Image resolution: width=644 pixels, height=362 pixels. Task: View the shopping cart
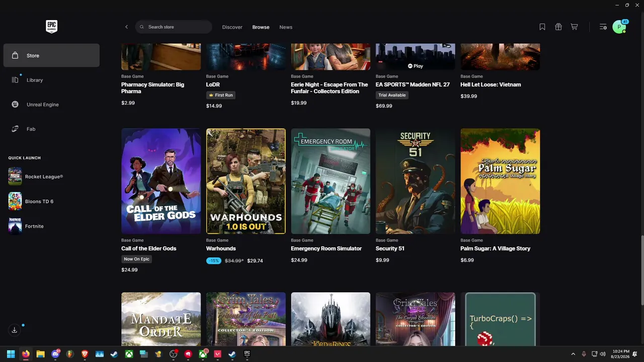pyautogui.click(x=574, y=27)
